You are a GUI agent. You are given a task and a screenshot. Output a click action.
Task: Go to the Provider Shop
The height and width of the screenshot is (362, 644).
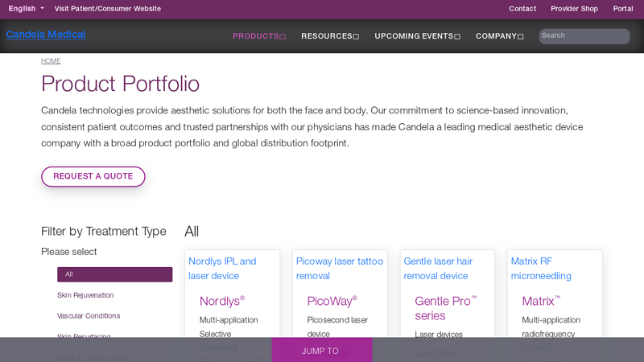(x=574, y=9)
